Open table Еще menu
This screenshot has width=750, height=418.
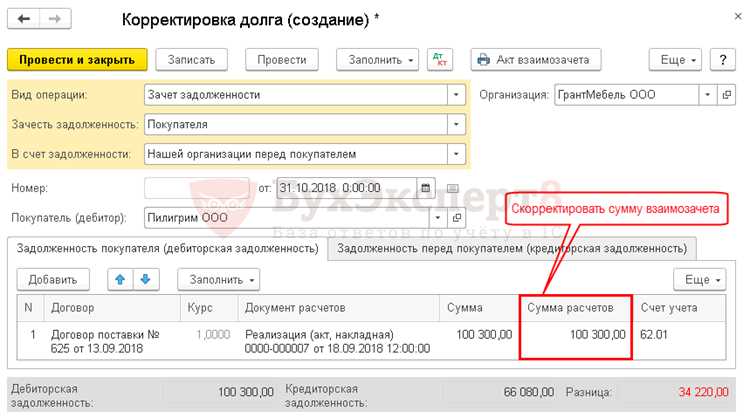tap(700, 279)
